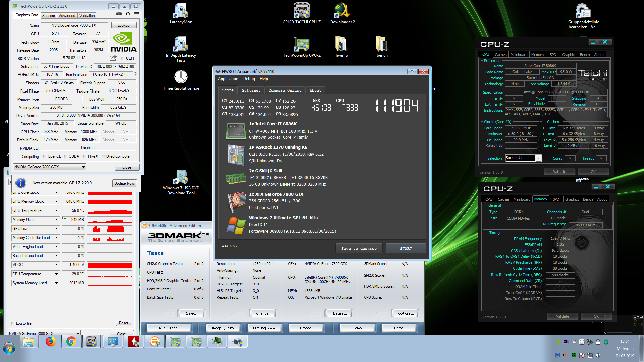Viewport: 644px width, 362px height.
Task: Click bus interface question mark icon
Action: click(135, 74)
